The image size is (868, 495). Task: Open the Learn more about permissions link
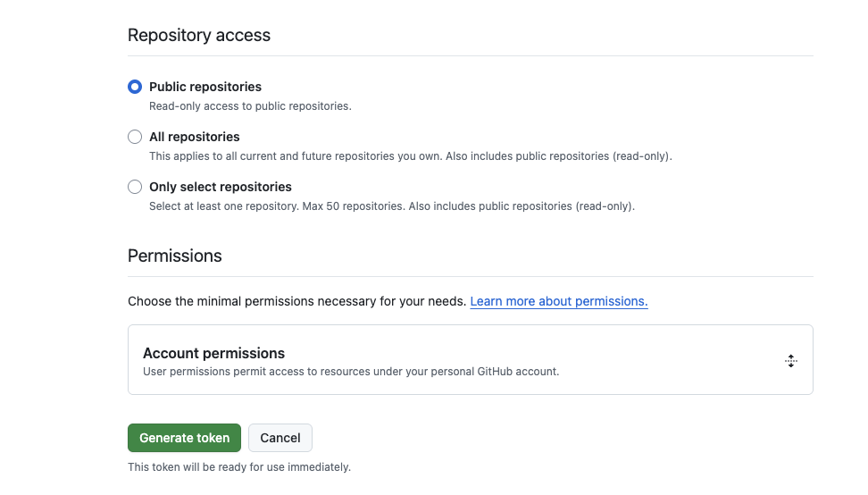click(x=558, y=301)
